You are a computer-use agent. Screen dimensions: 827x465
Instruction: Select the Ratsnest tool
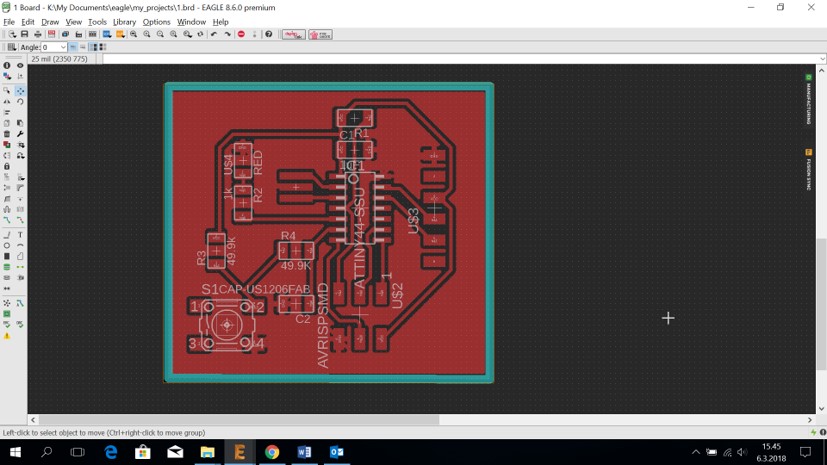coord(7,303)
